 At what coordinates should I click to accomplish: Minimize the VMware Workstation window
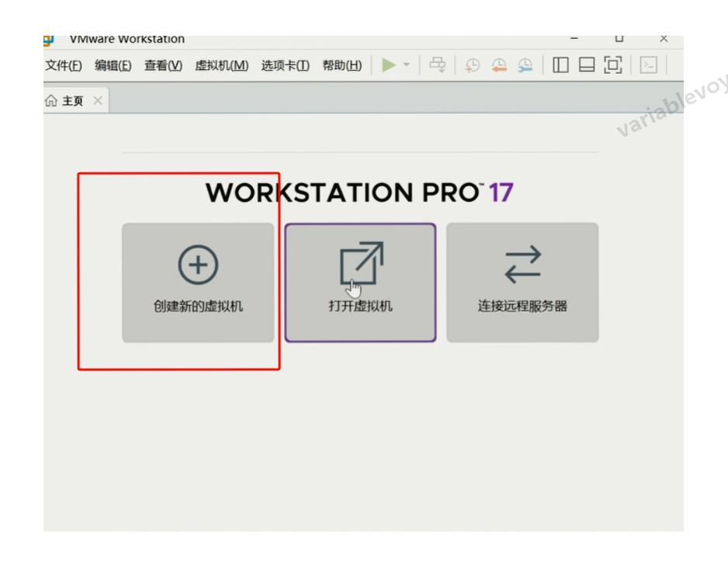[574, 39]
